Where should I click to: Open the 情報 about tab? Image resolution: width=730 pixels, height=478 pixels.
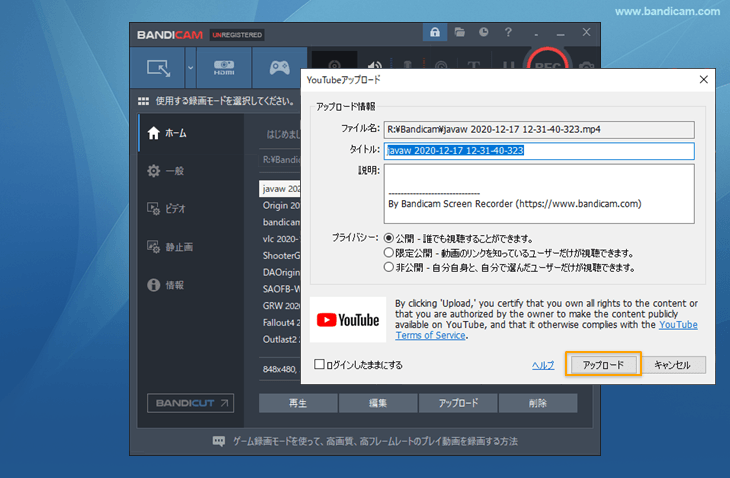[191, 285]
